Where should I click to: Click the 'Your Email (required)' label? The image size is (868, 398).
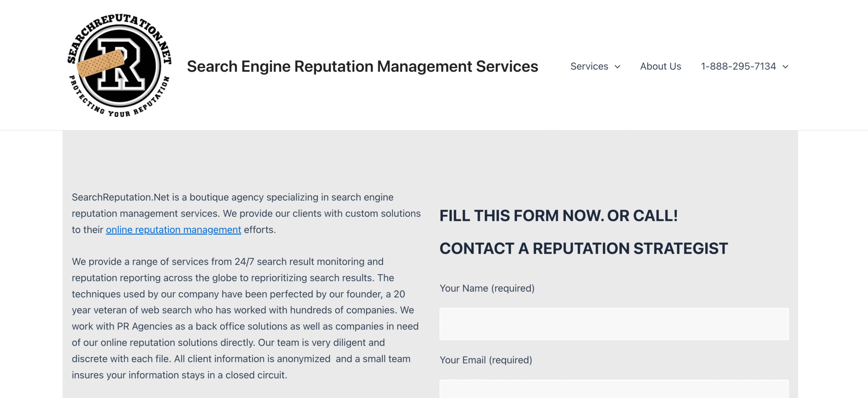pyautogui.click(x=486, y=360)
